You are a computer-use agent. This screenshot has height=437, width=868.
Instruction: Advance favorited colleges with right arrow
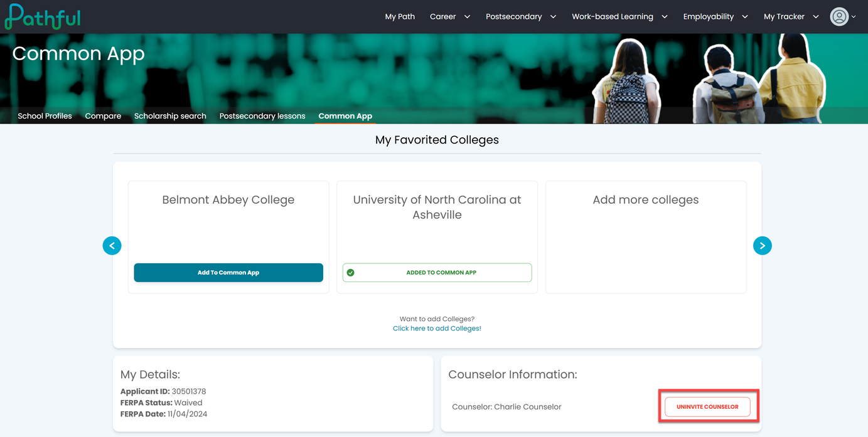(762, 246)
